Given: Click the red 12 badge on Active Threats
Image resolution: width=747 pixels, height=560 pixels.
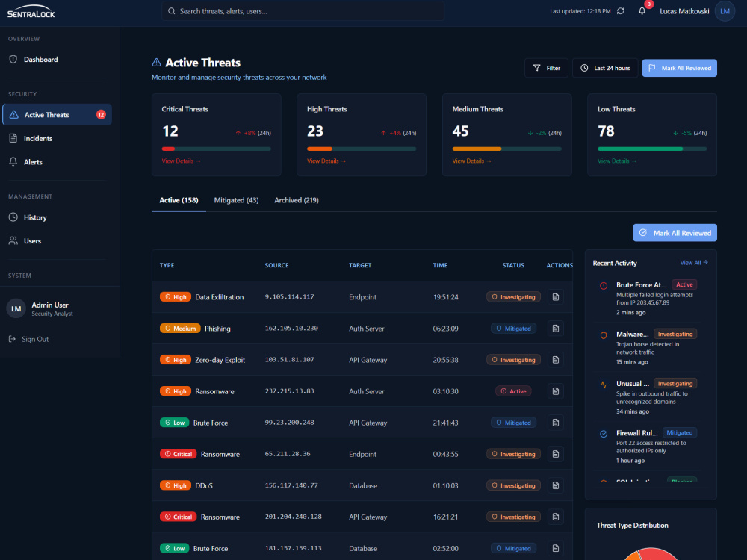Looking at the screenshot, I should click(101, 115).
